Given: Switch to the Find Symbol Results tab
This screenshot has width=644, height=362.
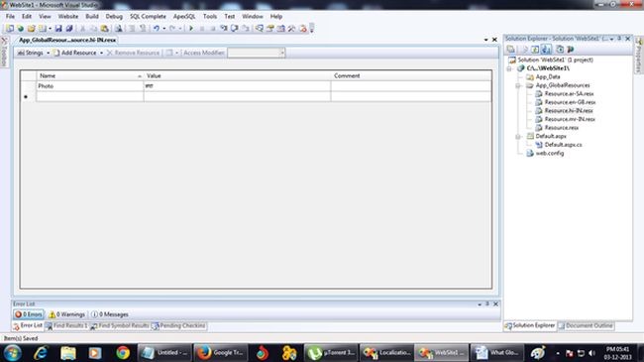Looking at the screenshot, I should [120, 325].
